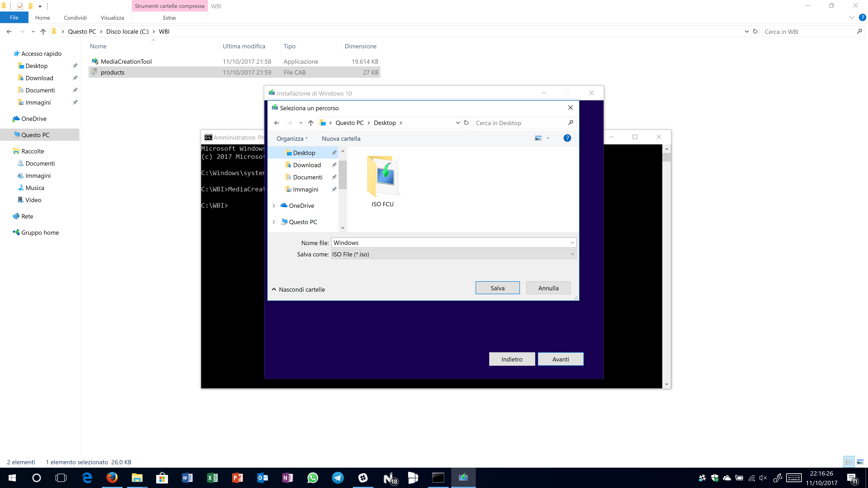The height and width of the screenshot is (488, 868).
Task: Launch Microsoft Edge from taskbar
Action: (87, 478)
